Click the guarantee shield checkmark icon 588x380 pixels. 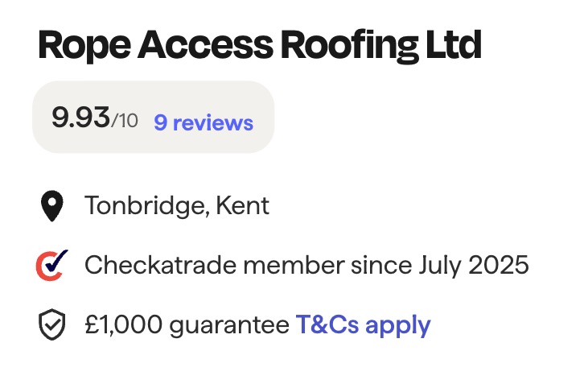pos(52,325)
